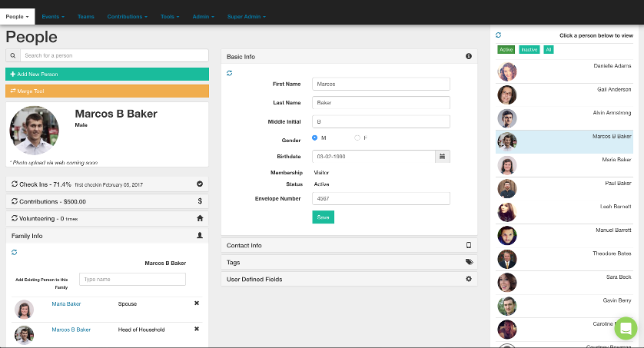Click the Add Existing Person name field
This screenshot has height=348, width=644.
[x=132, y=279]
